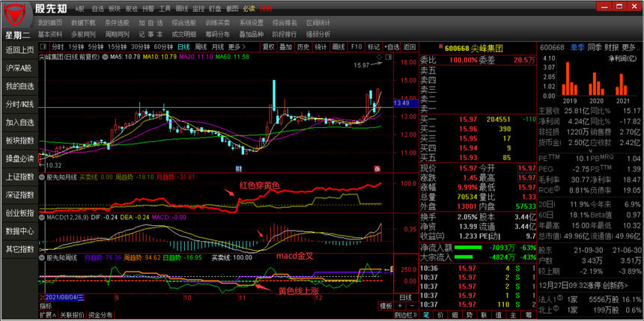Open dropdown beside 股先知周线 indicator
644x321 pixels.
coord(42,258)
